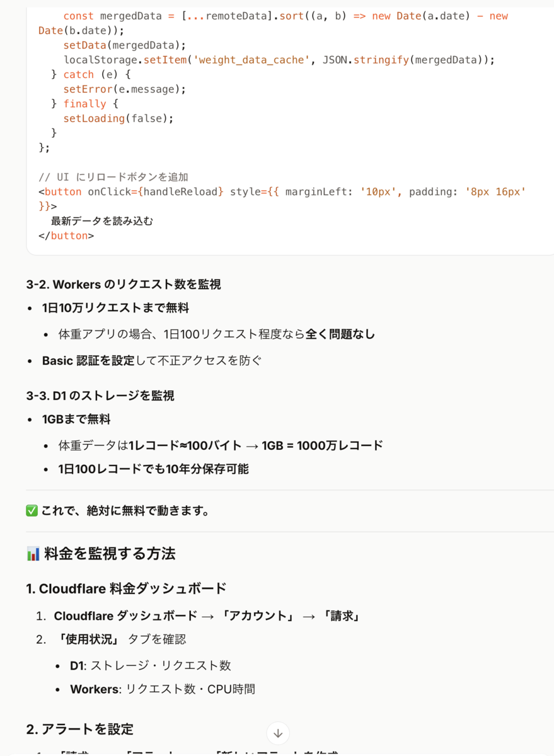Click the 1日10万リクエストまで無料 bullet text
The width and height of the screenshot is (554, 756).
coord(115,308)
